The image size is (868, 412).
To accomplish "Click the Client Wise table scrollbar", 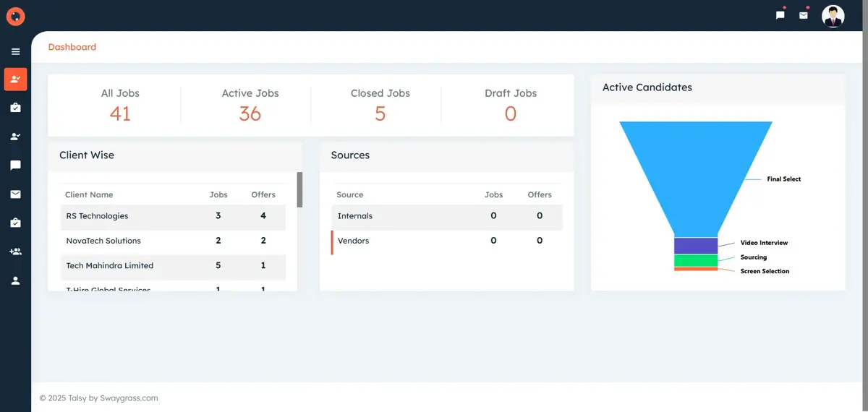I will tap(299, 190).
